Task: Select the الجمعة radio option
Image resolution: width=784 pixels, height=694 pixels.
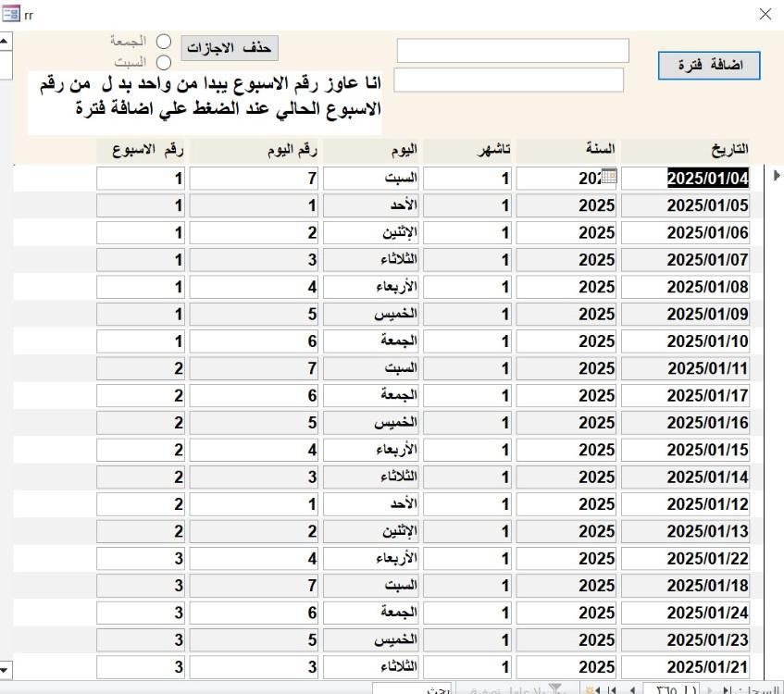Action: 164,42
